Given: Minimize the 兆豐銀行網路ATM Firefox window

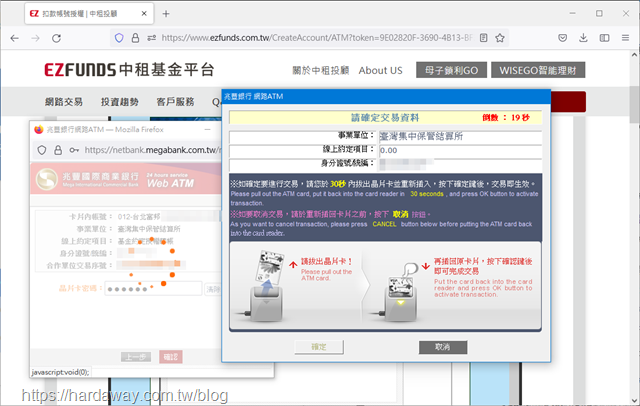Looking at the screenshot, I should (x=207, y=129).
